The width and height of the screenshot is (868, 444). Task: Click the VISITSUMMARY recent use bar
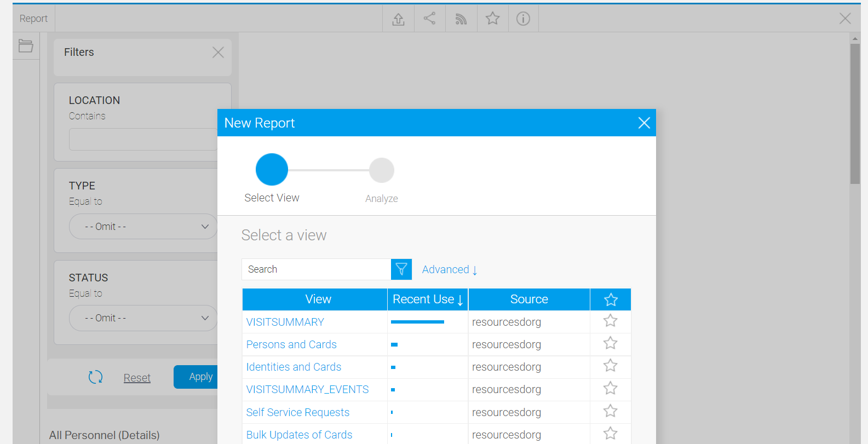[x=417, y=322]
